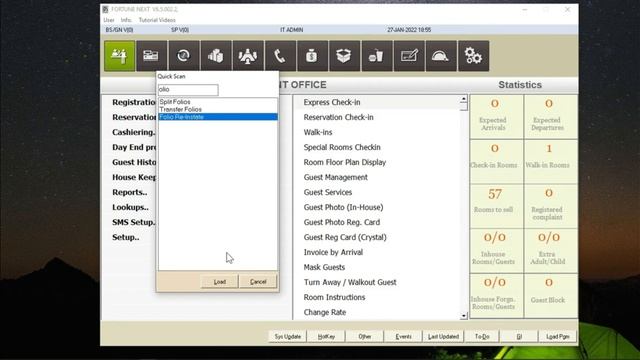This screenshot has height=360, width=640.
Task: Open Guest Reg Card (Crystal)
Action: pos(345,237)
